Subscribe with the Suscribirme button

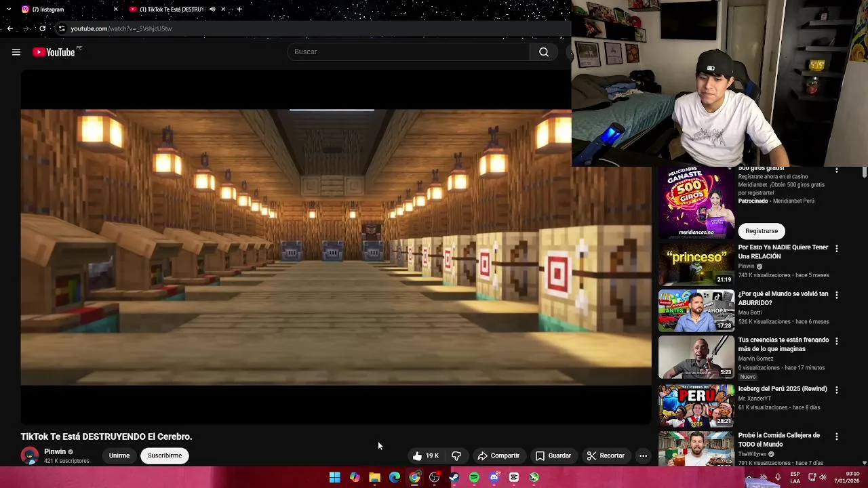pos(165,456)
